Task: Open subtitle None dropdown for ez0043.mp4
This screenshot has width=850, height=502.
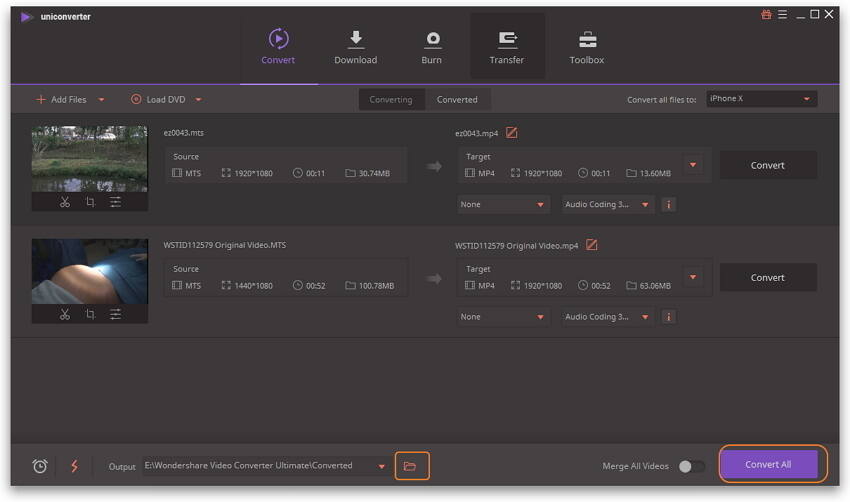Action: 503,204
